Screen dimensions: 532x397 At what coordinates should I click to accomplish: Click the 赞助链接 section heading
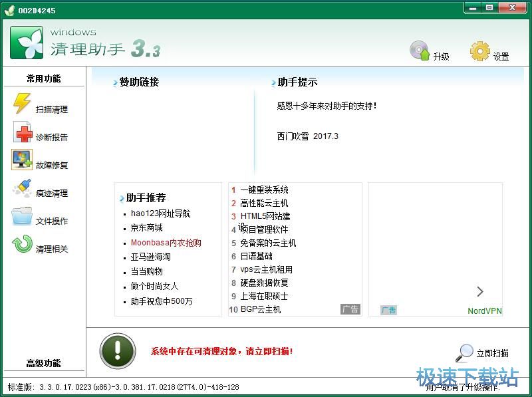click(139, 82)
